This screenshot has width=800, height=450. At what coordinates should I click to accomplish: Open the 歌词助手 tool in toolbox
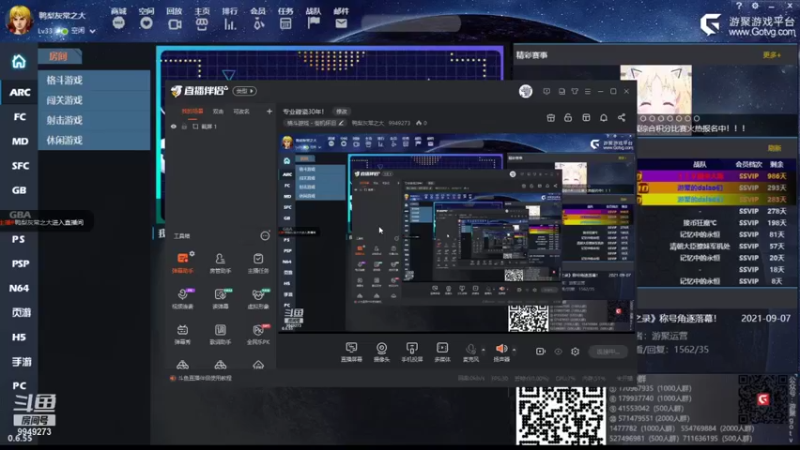[x=220, y=334]
